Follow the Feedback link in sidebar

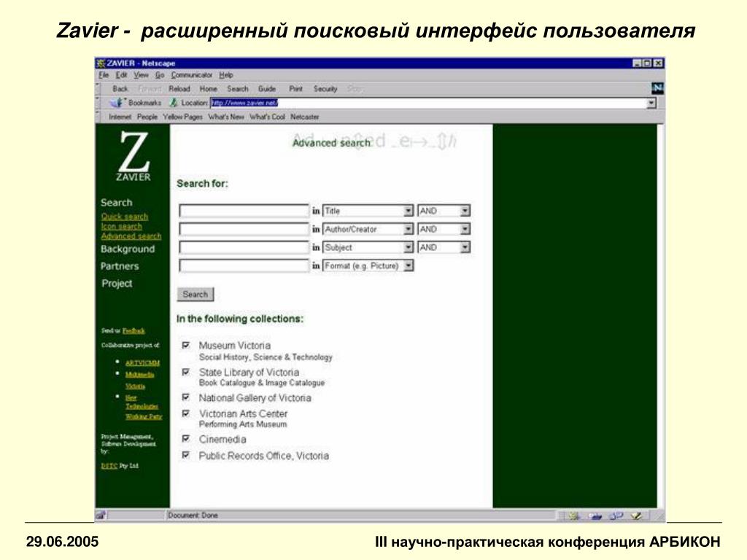[x=133, y=330]
